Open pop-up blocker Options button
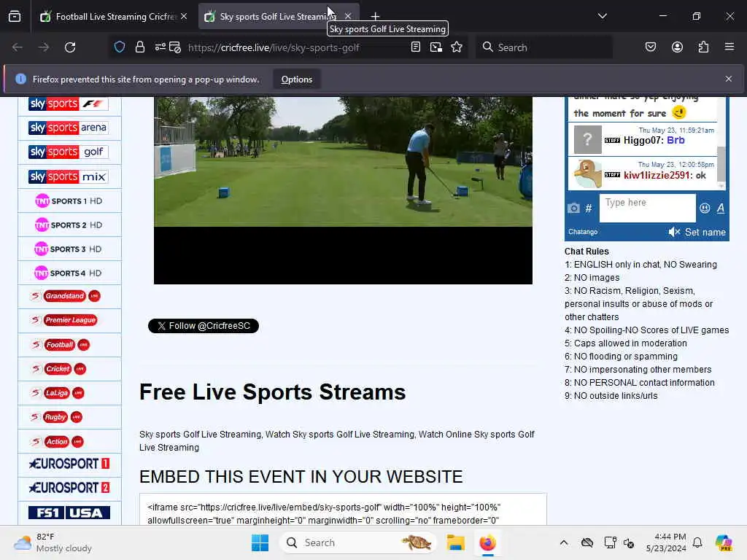Image resolution: width=747 pixels, height=560 pixels. 297,79
